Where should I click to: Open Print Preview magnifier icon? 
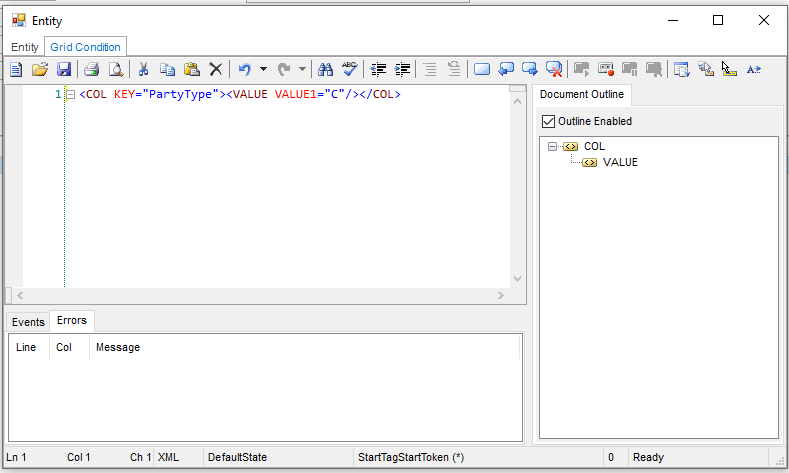(x=116, y=69)
